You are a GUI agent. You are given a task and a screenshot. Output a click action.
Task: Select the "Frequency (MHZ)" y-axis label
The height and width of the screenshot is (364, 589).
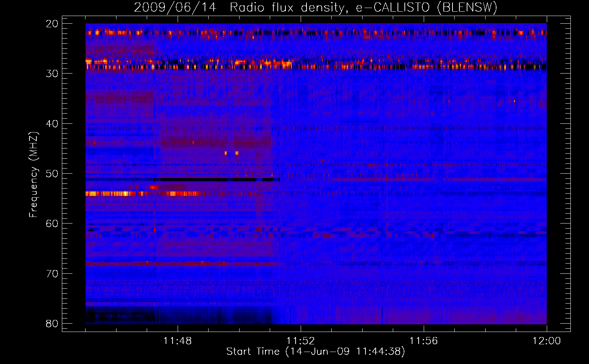pos(33,175)
